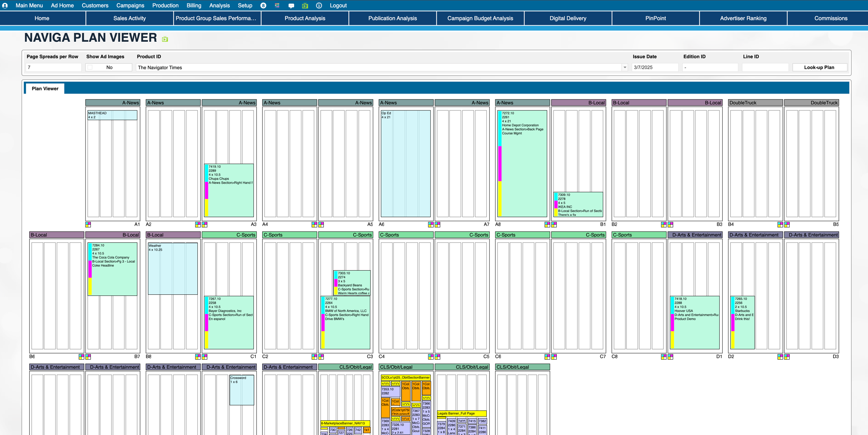Switch to the Digital Delivery tab

pos(568,18)
